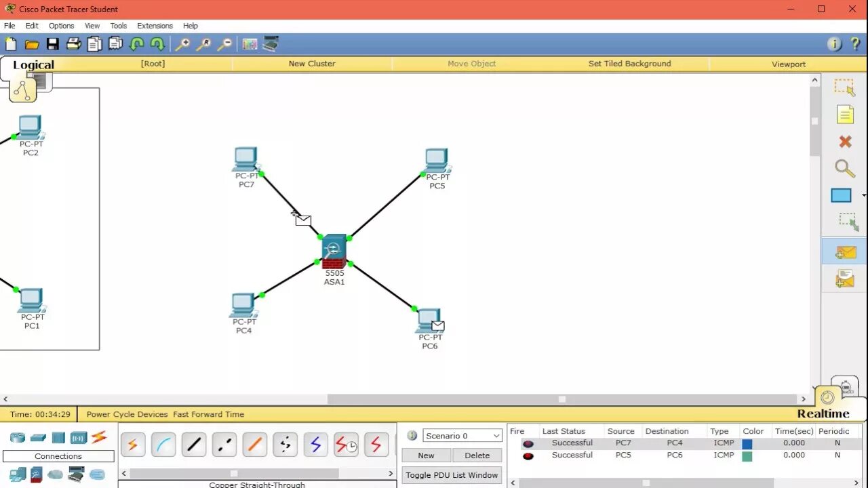This screenshot has height=488, width=868.
Task: Open the File menu
Action: (9, 26)
